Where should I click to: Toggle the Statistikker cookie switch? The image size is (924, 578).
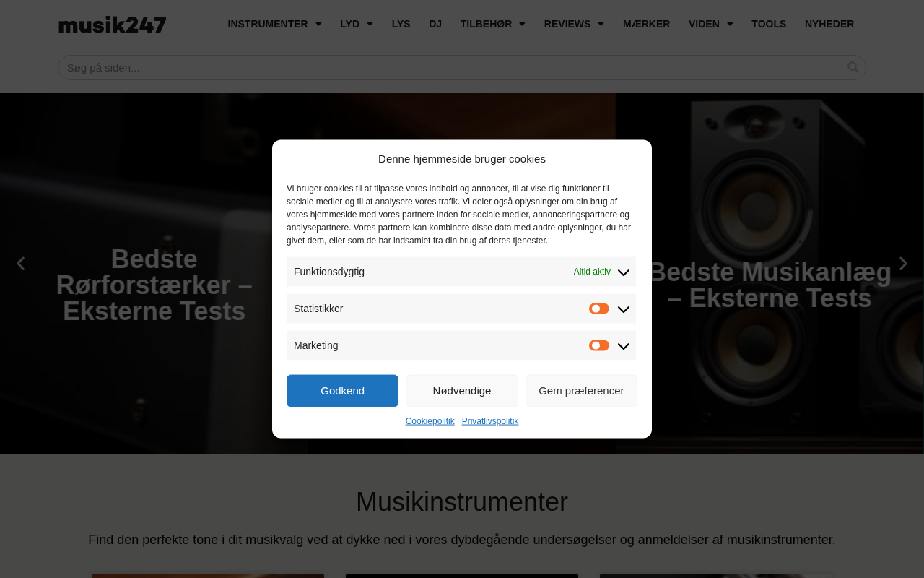pyautogui.click(x=599, y=309)
